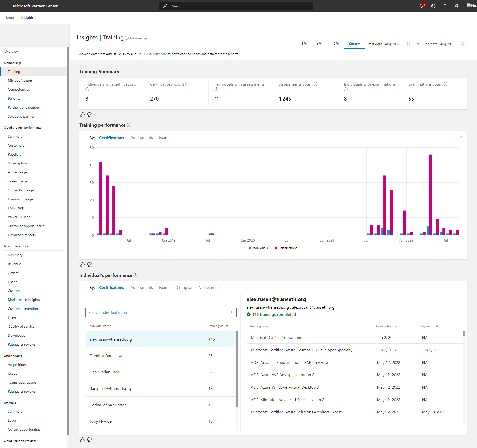Thumbs down the Individual's performance section

[x=89, y=440]
